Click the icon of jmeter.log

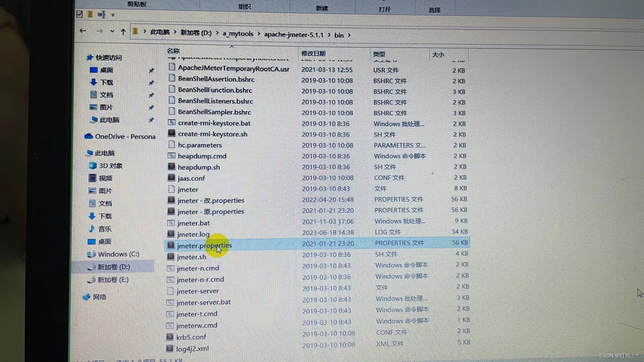coord(171,234)
